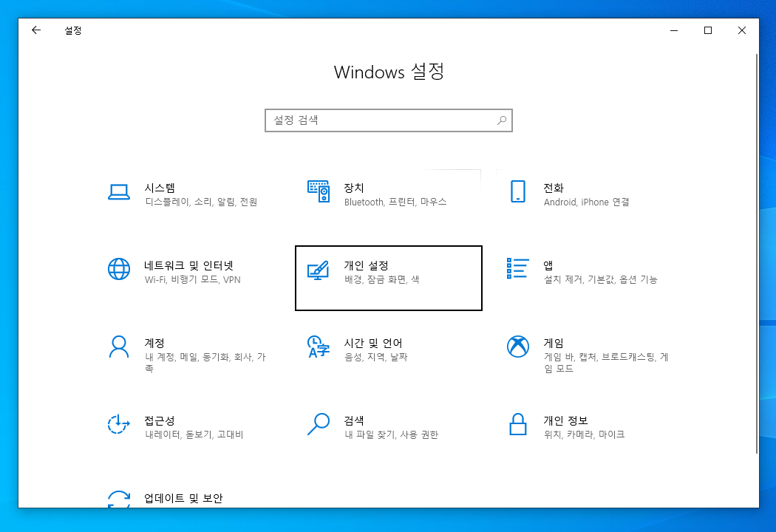Image resolution: width=776 pixels, height=532 pixels.
Task: Open the 네트워크 및 인터넷 globe icon
Action: point(119,269)
